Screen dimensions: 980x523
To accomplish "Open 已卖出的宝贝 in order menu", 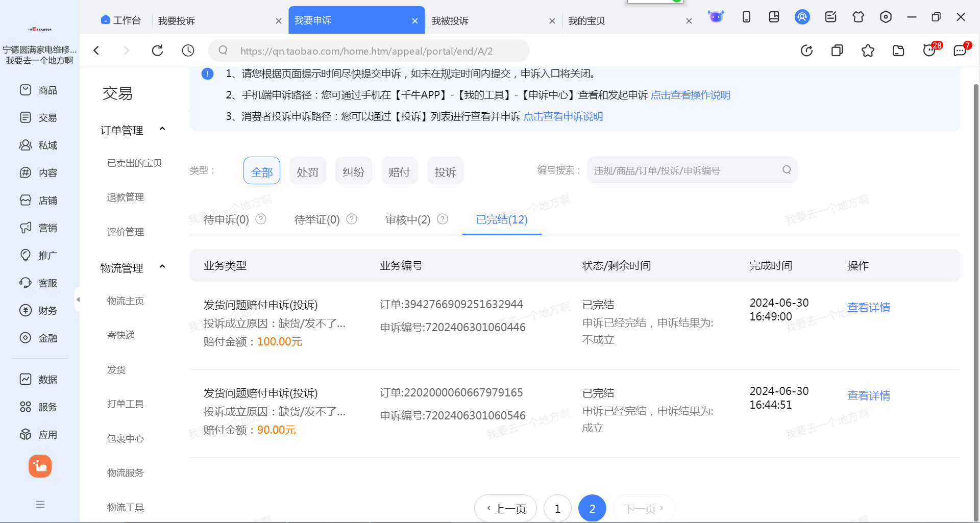I will [134, 163].
